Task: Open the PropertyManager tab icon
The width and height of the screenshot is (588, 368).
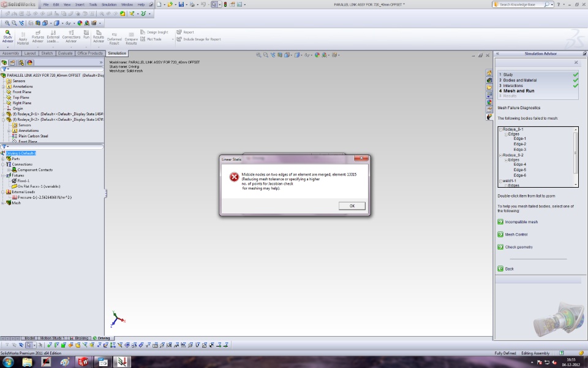Action: pos(12,63)
